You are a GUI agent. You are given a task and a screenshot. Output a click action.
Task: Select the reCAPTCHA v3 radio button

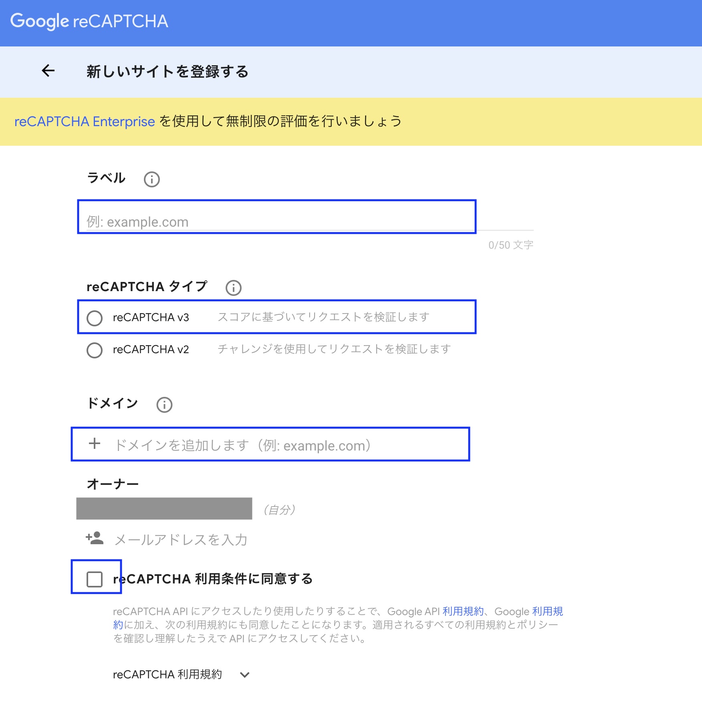(95, 318)
